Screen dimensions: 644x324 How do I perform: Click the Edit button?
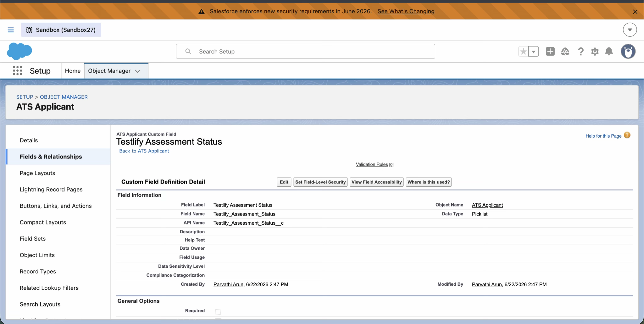point(284,182)
